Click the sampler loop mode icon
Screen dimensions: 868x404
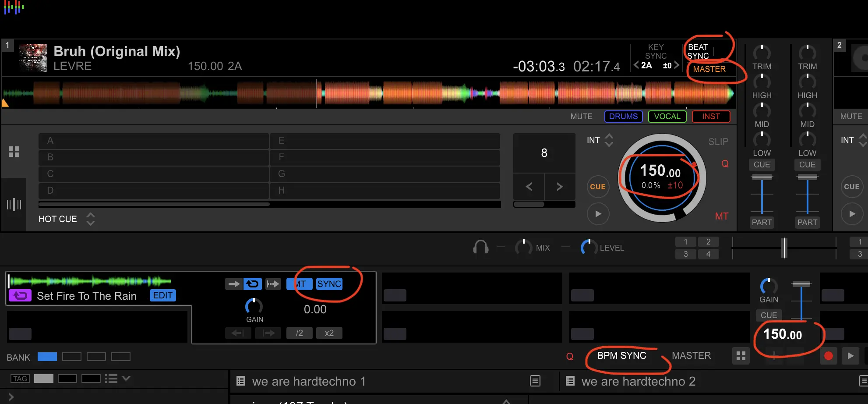(253, 284)
